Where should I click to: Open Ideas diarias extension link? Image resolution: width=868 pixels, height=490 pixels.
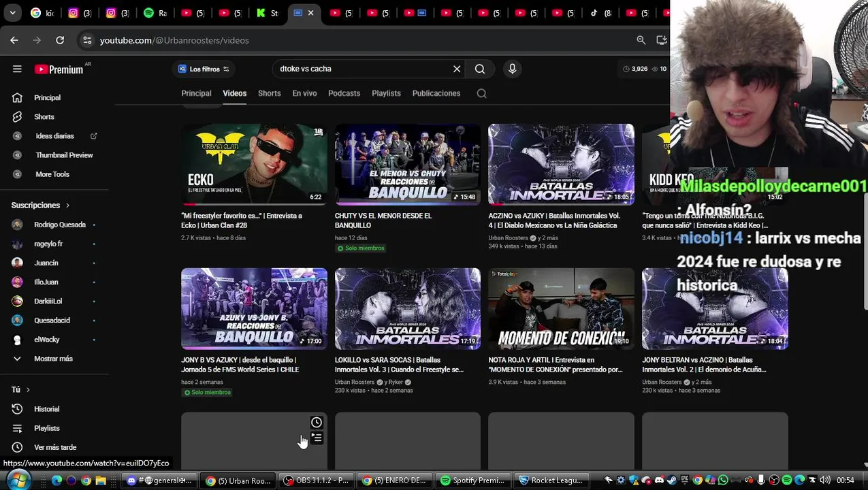[53, 136]
